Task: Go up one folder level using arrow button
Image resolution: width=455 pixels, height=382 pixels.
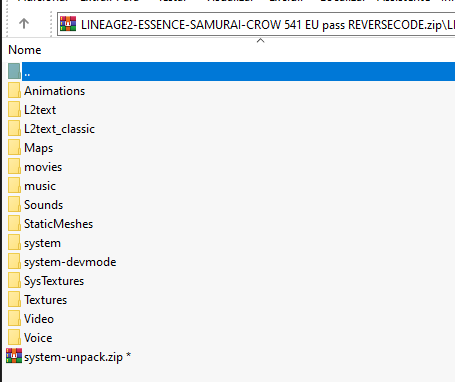Action: pos(24,24)
